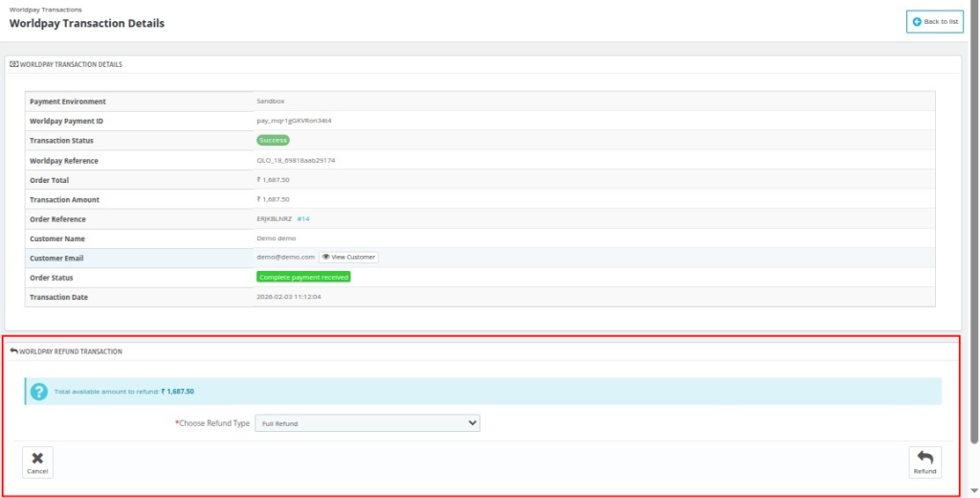Click the Refund arrow icon button

click(x=924, y=462)
